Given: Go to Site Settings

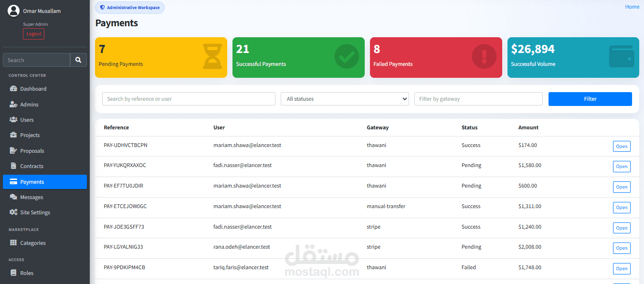Looking at the screenshot, I should 45,212.
